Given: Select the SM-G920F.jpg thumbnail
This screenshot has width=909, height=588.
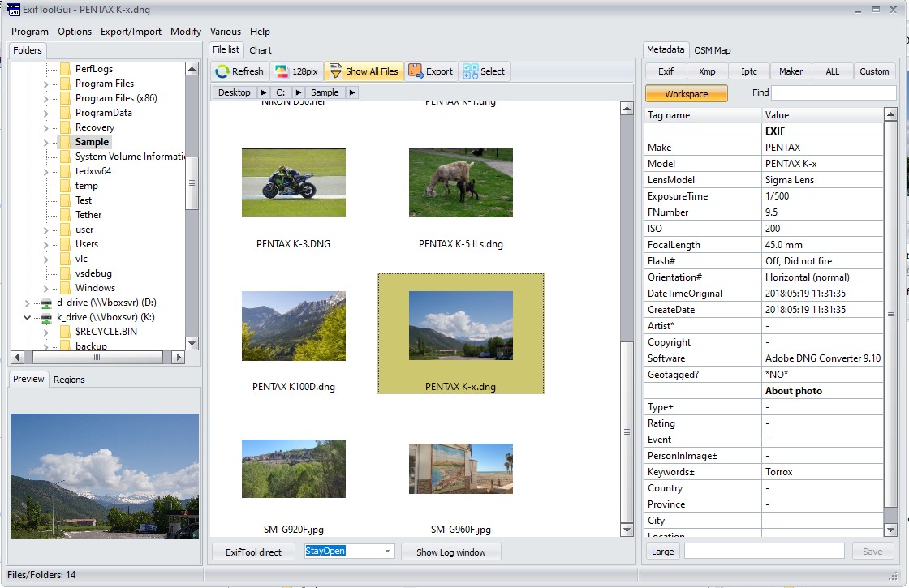Looking at the screenshot, I should 293,469.
